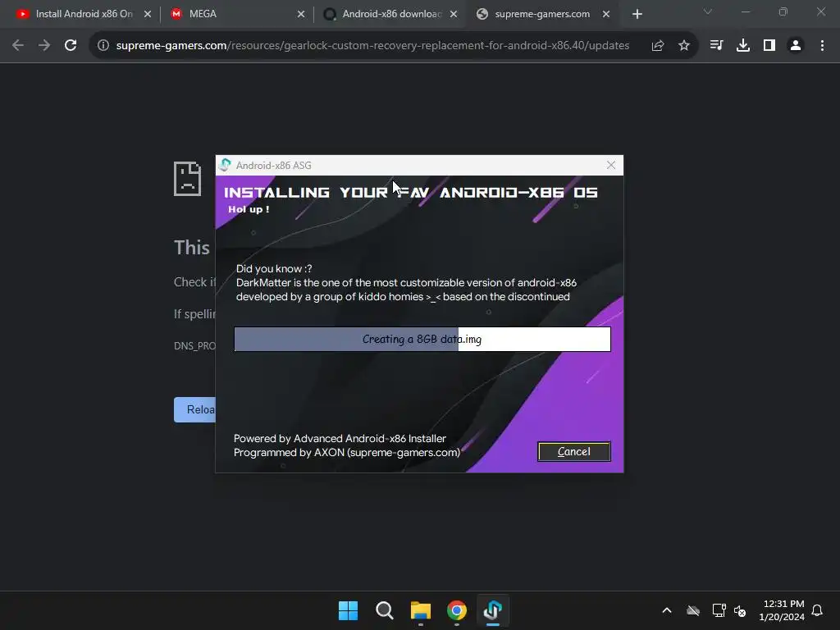Image resolution: width=840 pixels, height=630 pixels.
Task: Open a new browser tab
Action: [x=637, y=15]
